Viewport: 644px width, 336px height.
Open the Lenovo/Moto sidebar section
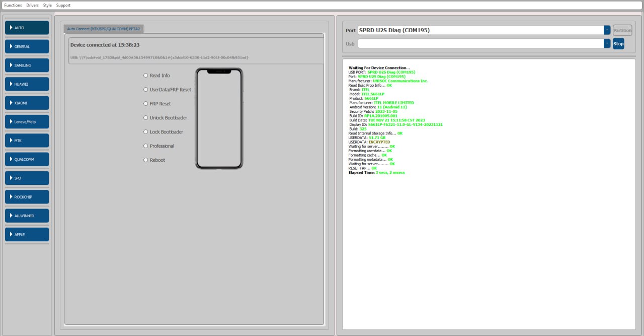tap(27, 122)
